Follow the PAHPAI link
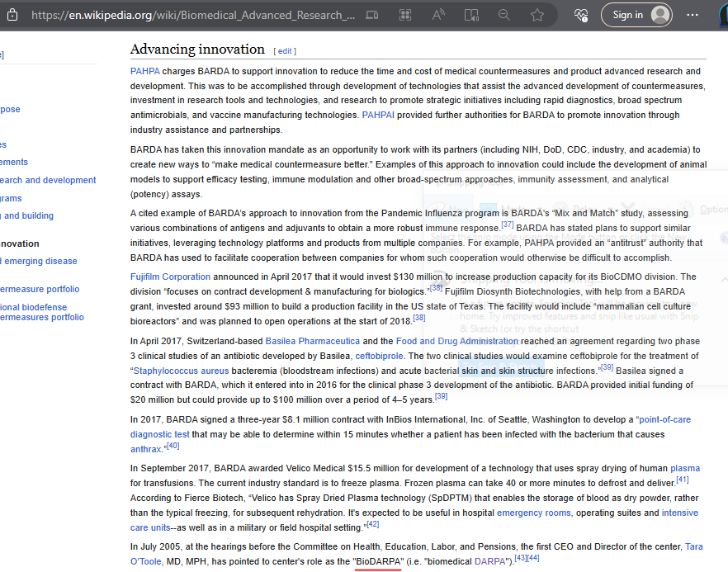 click(x=378, y=115)
